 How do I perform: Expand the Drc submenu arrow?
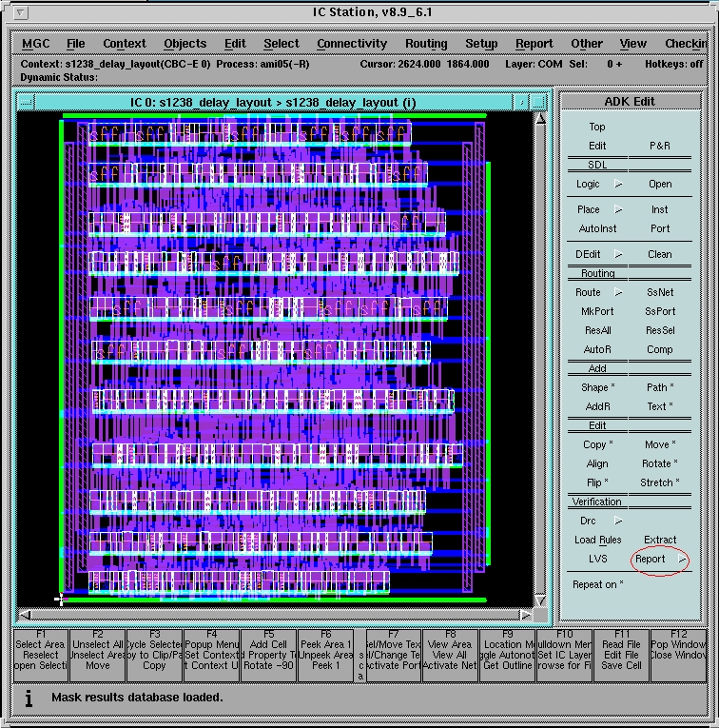[618, 521]
